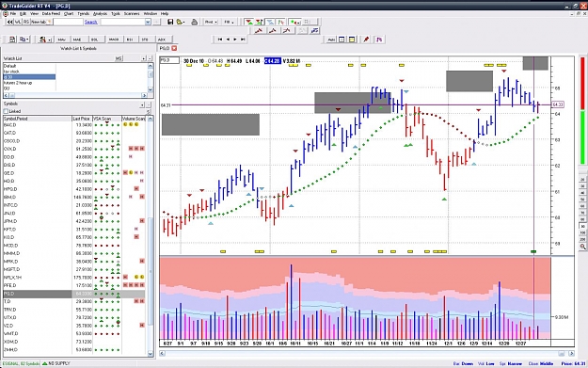Open the Trends menu

click(83, 13)
